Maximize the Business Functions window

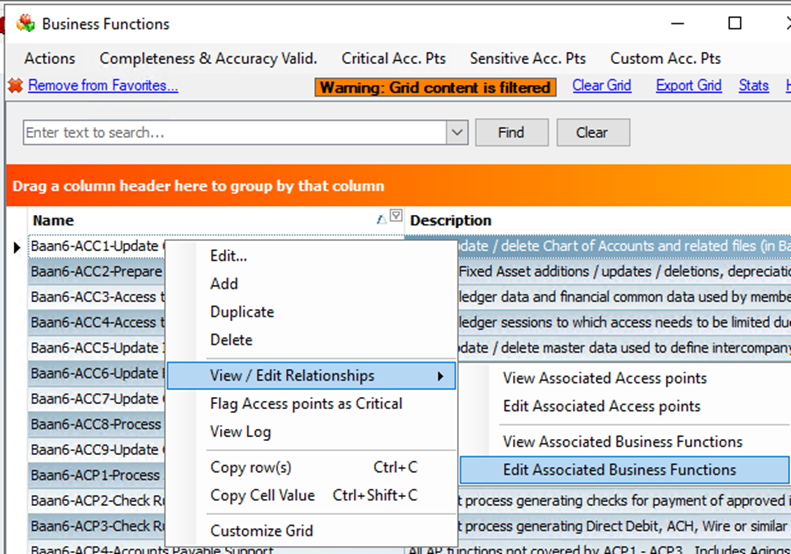coord(734,23)
